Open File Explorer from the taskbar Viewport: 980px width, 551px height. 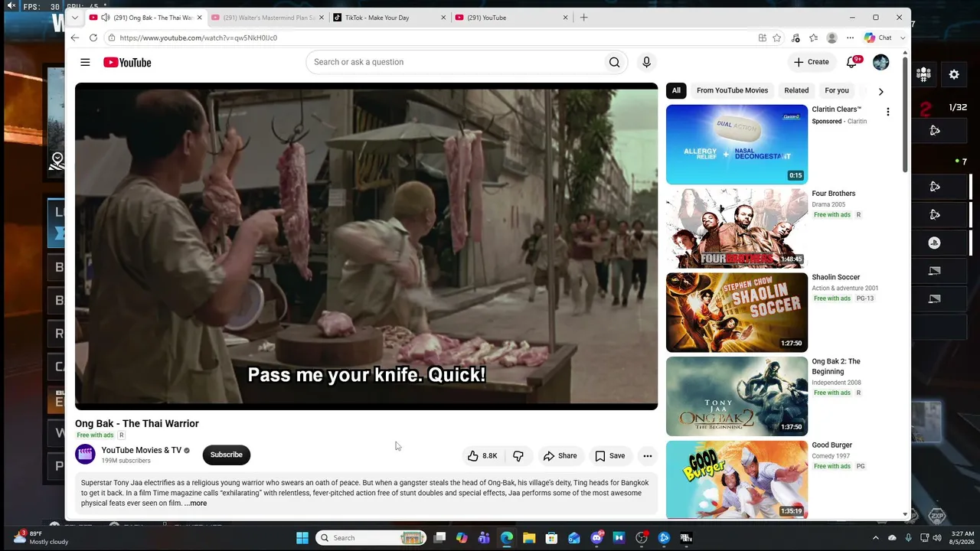coord(529,538)
